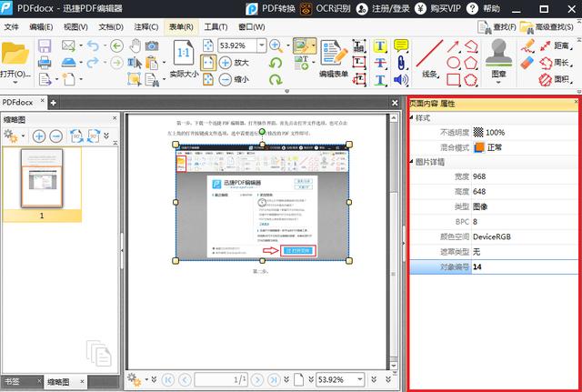This screenshot has height=392, width=582.
Task: Add a sticky note comment
Action: point(401,45)
